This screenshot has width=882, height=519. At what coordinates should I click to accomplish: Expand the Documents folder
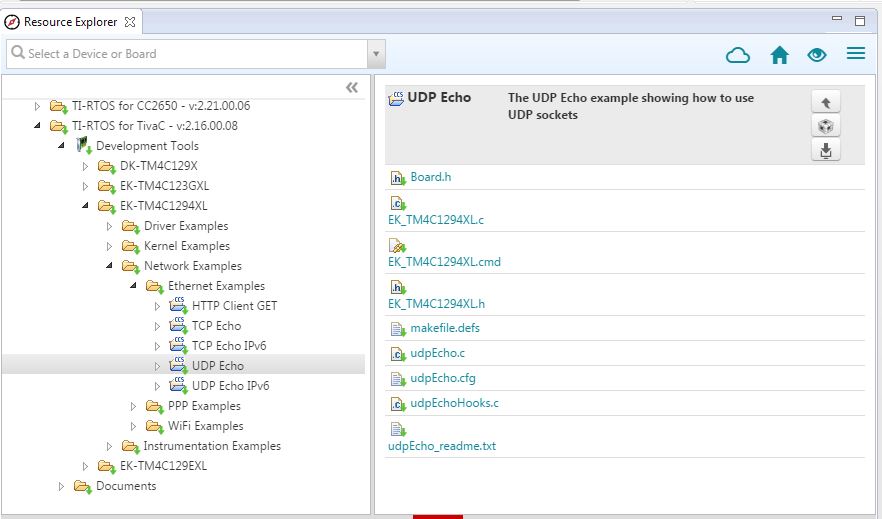(x=61, y=486)
